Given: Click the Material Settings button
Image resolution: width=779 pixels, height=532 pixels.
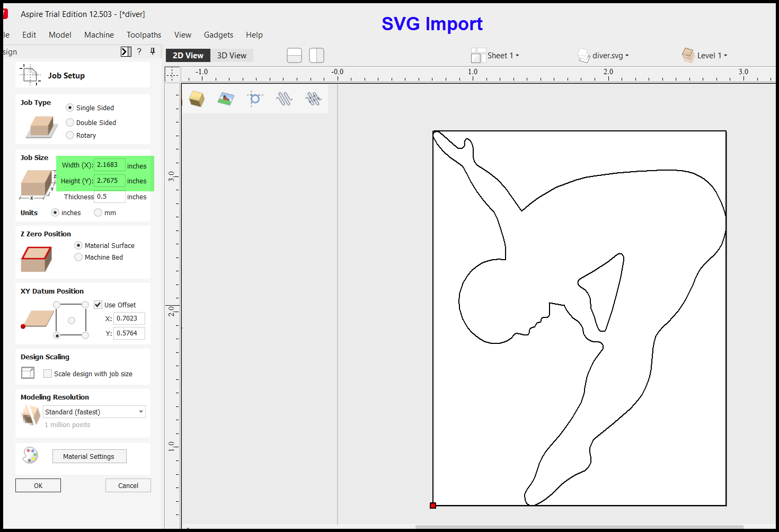Looking at the screenshot, I should coord(89,456).
